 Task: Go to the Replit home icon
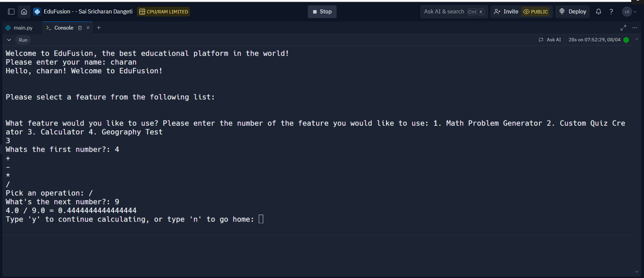[24, 12]
